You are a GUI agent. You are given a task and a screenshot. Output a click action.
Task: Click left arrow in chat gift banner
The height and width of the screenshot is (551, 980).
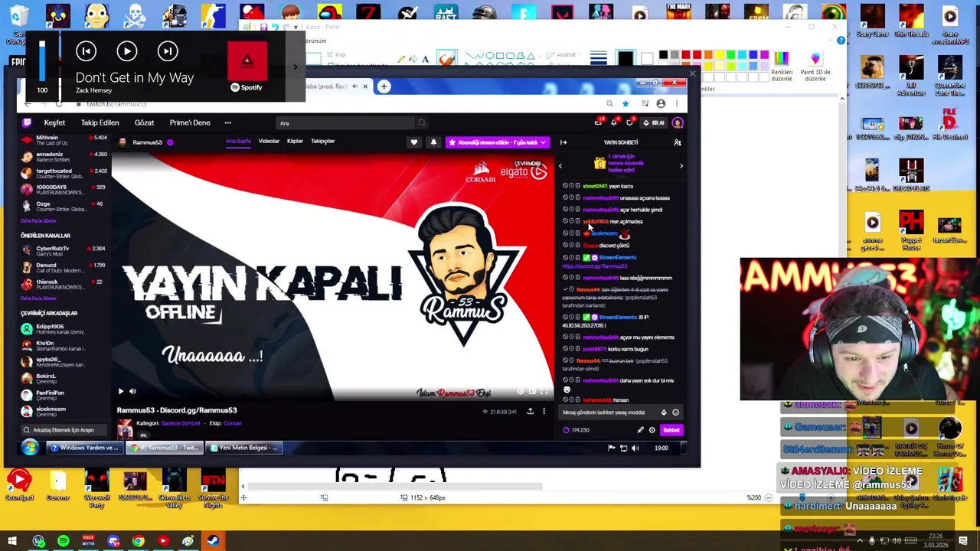point(560,165)
